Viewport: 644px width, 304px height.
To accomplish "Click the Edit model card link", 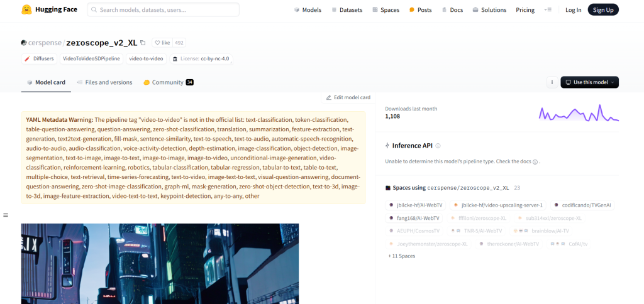I will tap(348, 97).
